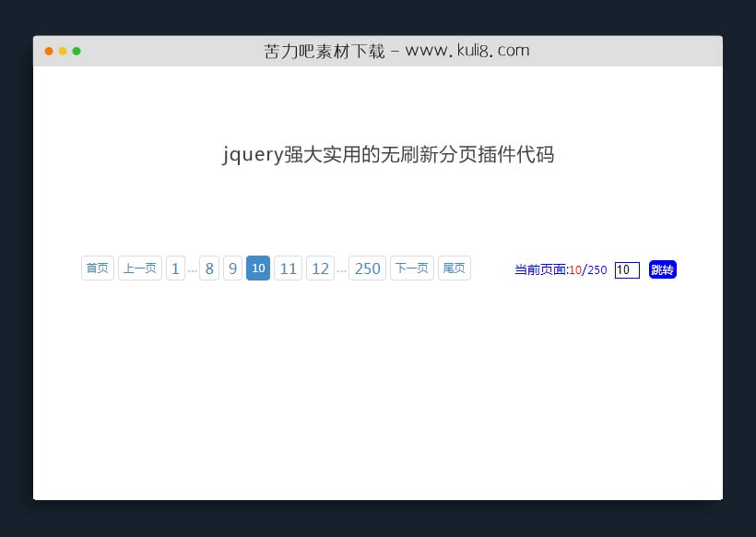Viewport: 756px width, 537px height.
Task: Click the green traffic light window button
Action: tap(77, 52)
